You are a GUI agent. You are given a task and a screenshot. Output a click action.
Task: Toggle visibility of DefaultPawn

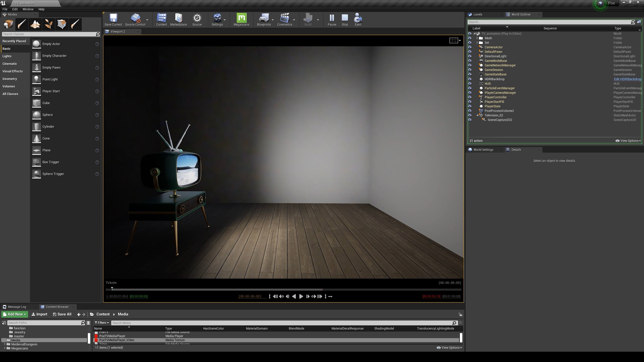pos(470,52)
